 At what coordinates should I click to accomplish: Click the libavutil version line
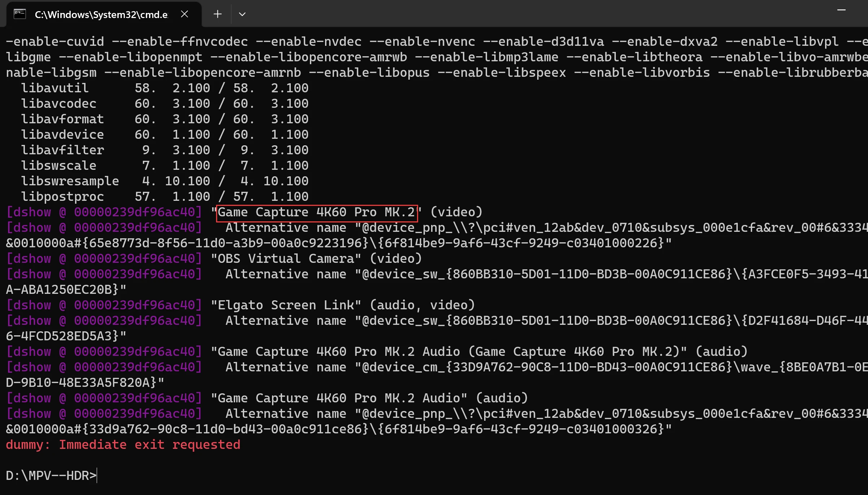pyautogui.click(x=165, y=88)
